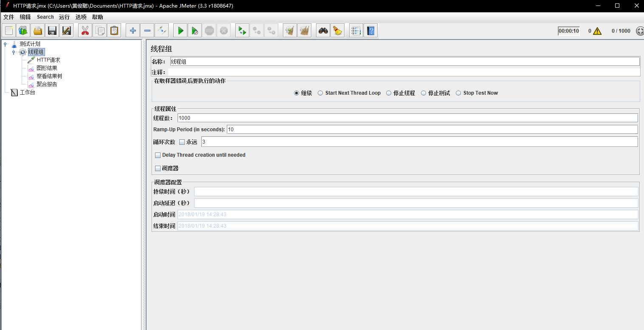The width and height of the screenshot is (644, 330).
Task: Enable Delay Thread creation until needed
Action: click(x=158, y=155)
